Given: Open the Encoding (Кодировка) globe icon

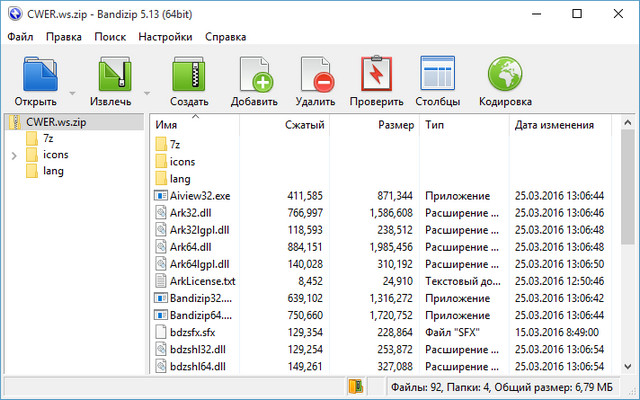Looking at the screenshot, I should [x=505, y=75].
